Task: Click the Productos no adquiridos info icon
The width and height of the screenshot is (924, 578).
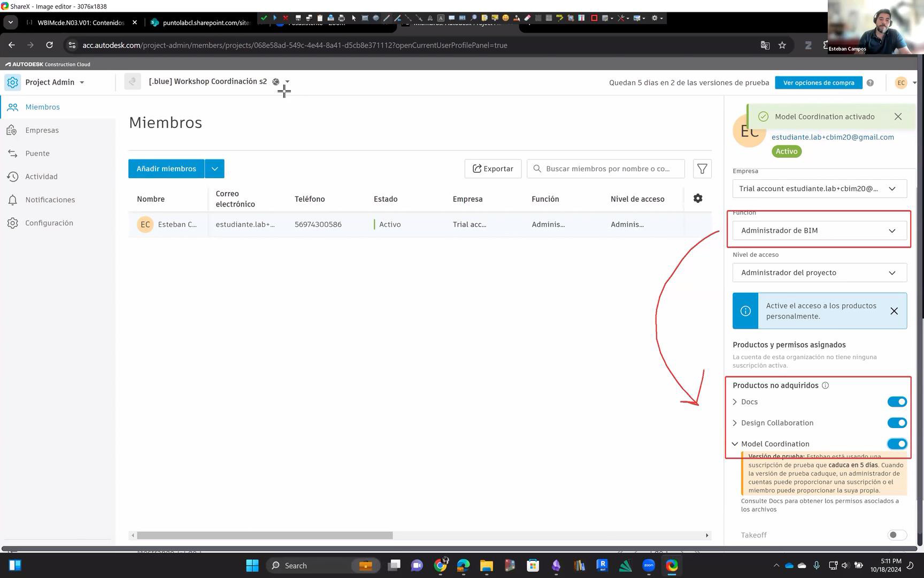Action: point(825,385)
